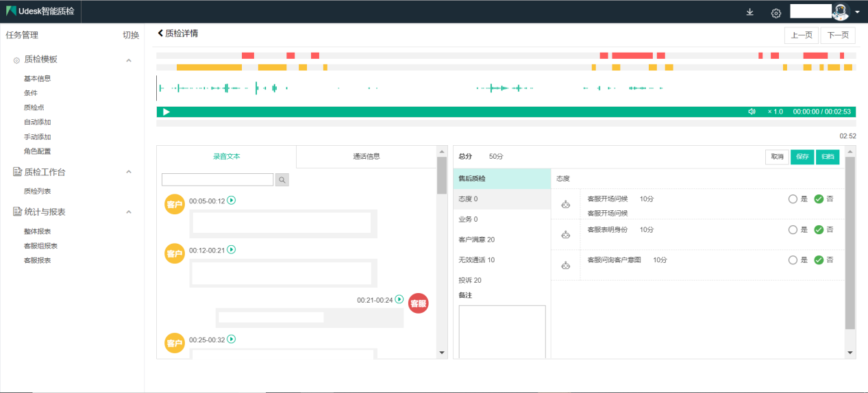This screenshot has height=393, width=868.
Task: Collapse the 质检模板 sidebar section
Action: [x=128, y=60]
